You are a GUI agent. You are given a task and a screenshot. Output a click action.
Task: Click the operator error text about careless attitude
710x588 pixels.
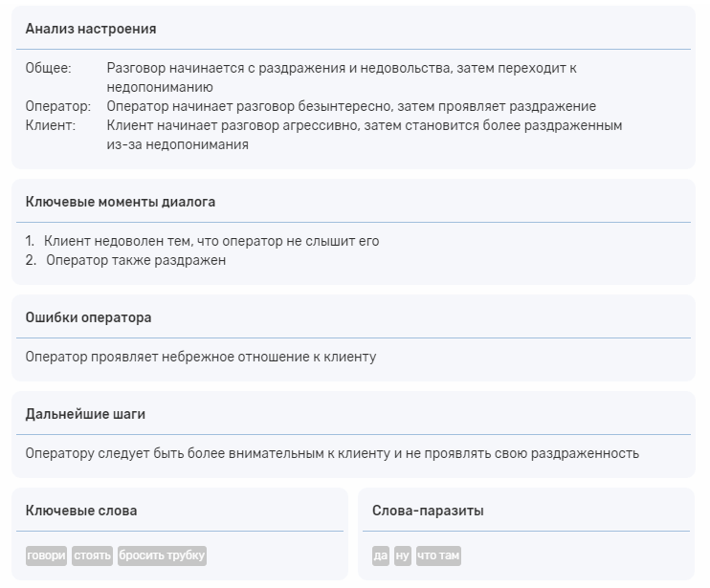coord(201,357)
